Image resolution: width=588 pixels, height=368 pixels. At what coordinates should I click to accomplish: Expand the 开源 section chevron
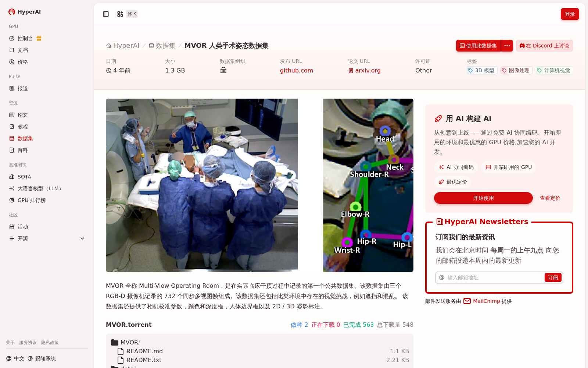click(82, 238)
